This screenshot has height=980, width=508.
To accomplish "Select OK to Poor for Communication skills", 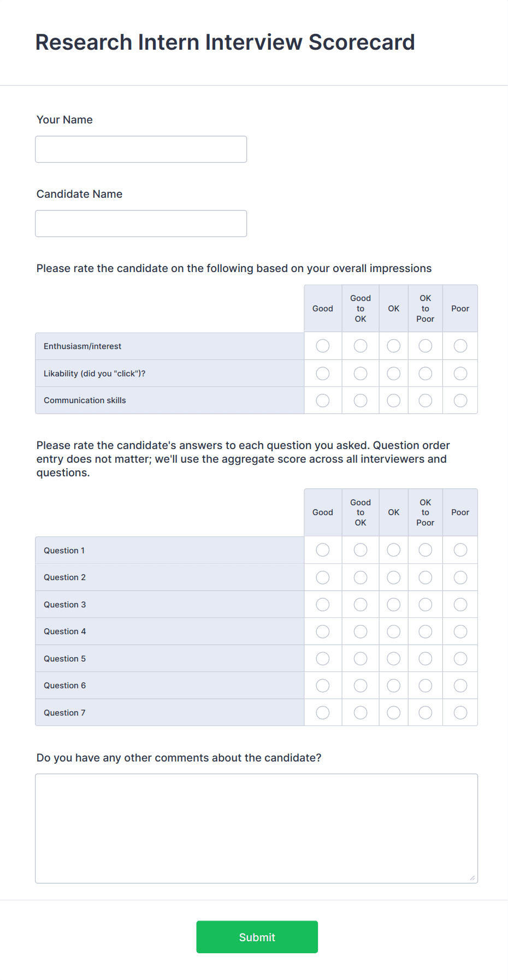I will click(425, 400).
